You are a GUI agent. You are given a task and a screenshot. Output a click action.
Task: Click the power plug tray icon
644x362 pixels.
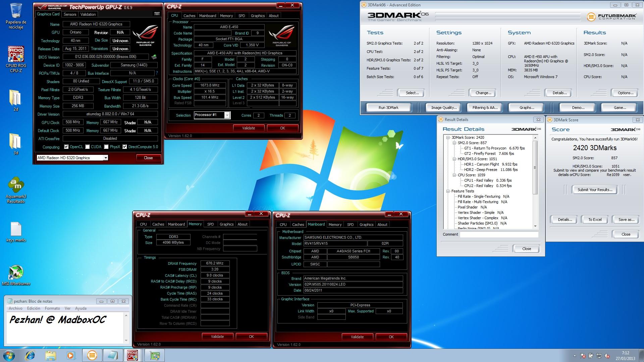coord(591,356)
